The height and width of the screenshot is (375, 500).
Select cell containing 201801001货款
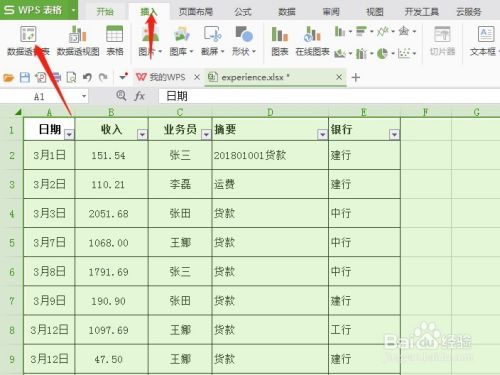click(270, 155)
